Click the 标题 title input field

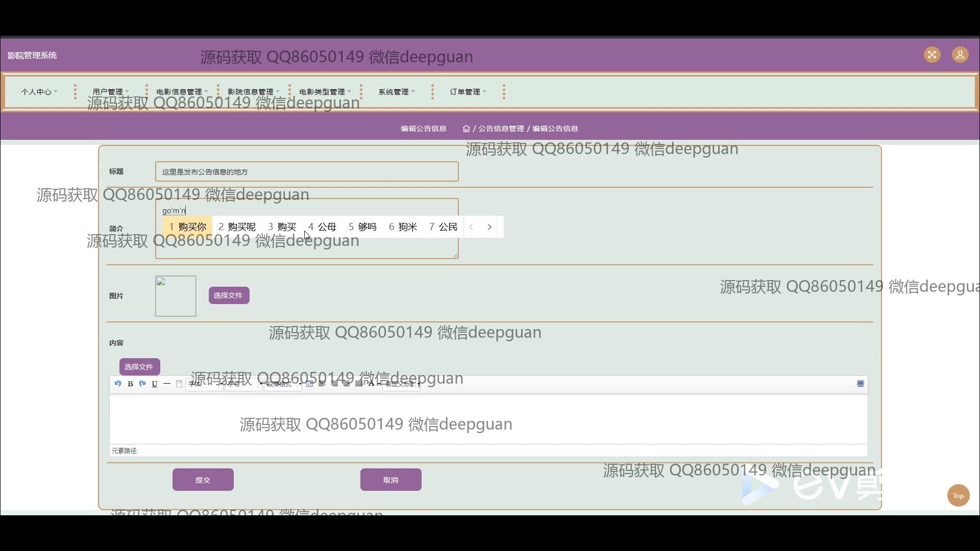[x=307, y=171]
